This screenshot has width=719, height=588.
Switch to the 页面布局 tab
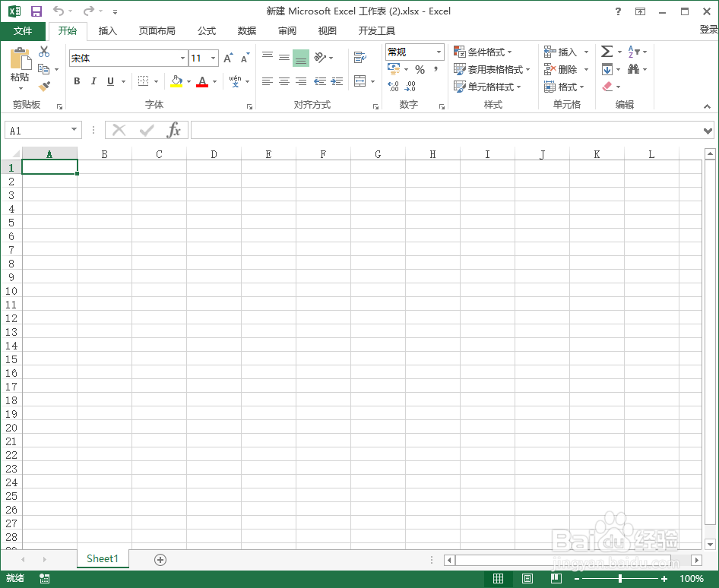pyautogui.click(x=157, y=30)
